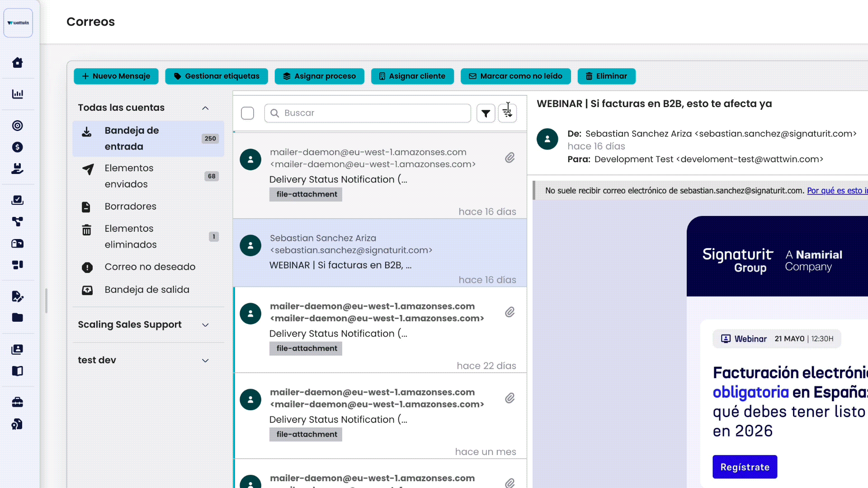
Task: Click the target bullseye sidebar icon
Action: (x=18, y=126)
